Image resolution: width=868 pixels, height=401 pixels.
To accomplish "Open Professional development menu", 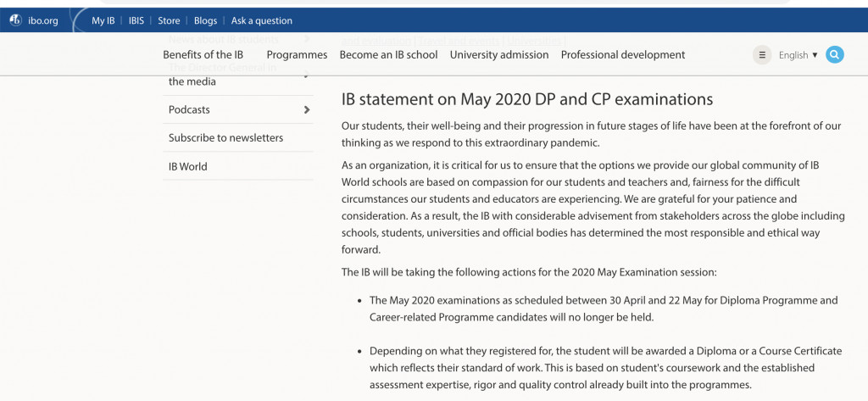I will click(x=623, y=55).
